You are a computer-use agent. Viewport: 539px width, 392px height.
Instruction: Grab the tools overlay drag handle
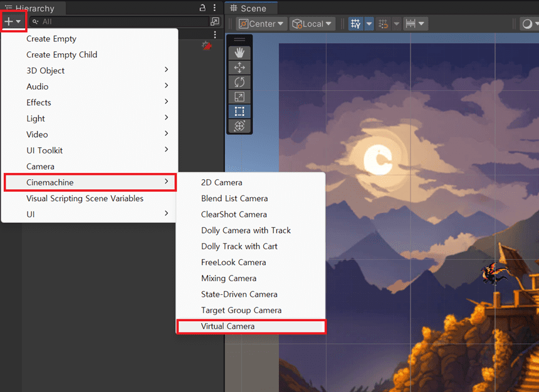coord(239,39)
